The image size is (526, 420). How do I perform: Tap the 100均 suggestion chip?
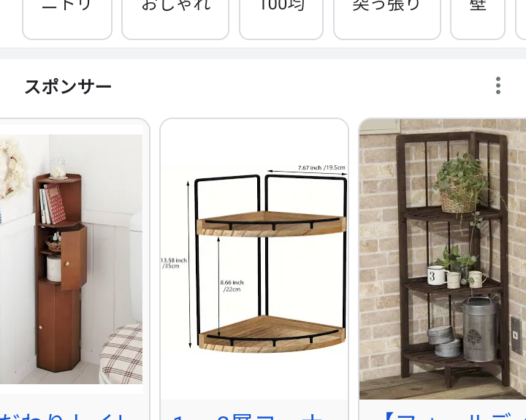[281, 20]
